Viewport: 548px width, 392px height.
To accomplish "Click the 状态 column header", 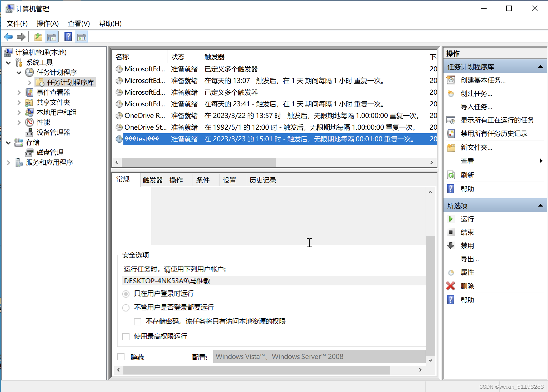I will point(185,57).
